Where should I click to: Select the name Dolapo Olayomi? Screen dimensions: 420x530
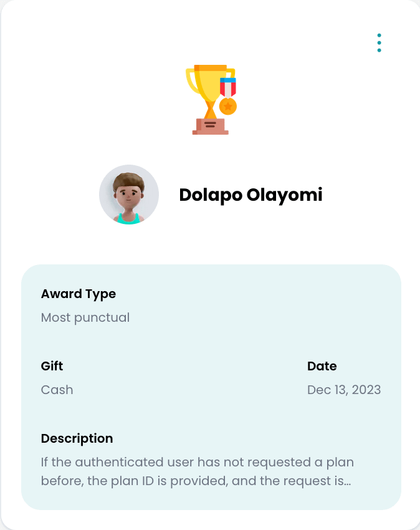pyautogui.click(x=251, y=195)
